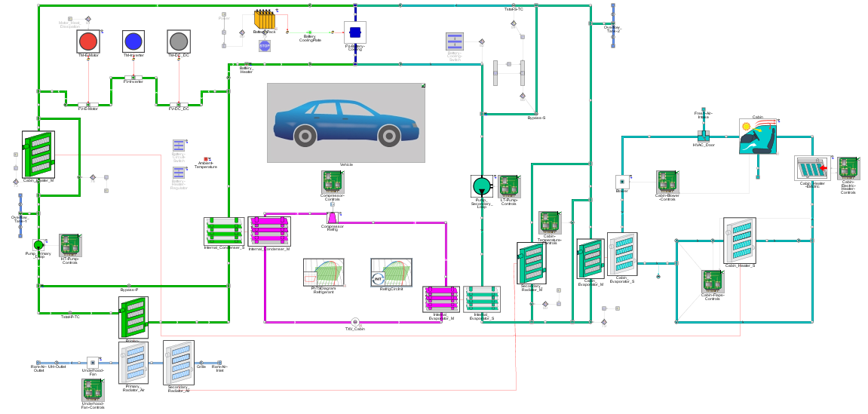Viewport: 868px width, 414px height.
Task: Select the FV-Battery-Cooling block
Action: 355,32
